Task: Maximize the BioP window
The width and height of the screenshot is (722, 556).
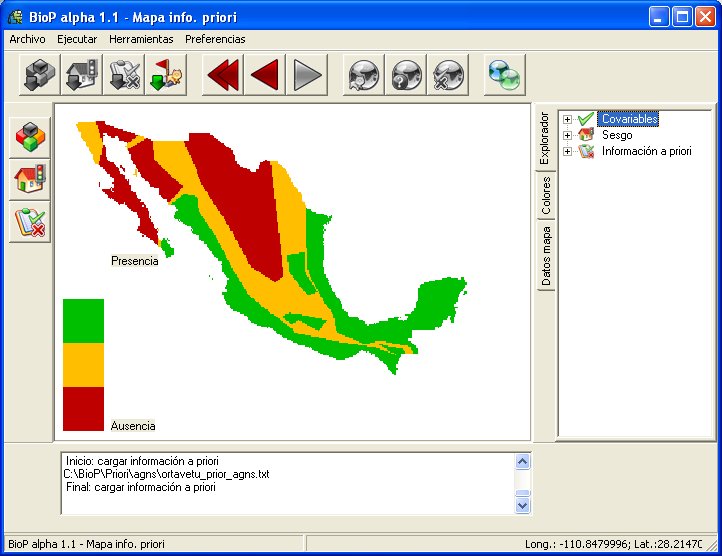Action: click(682, 17)
